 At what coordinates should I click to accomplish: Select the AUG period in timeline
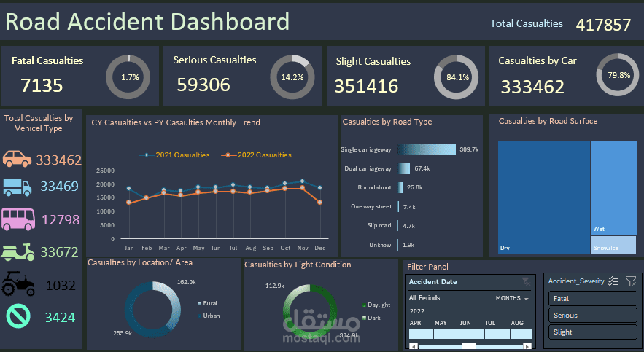click(x=521, y=334)
